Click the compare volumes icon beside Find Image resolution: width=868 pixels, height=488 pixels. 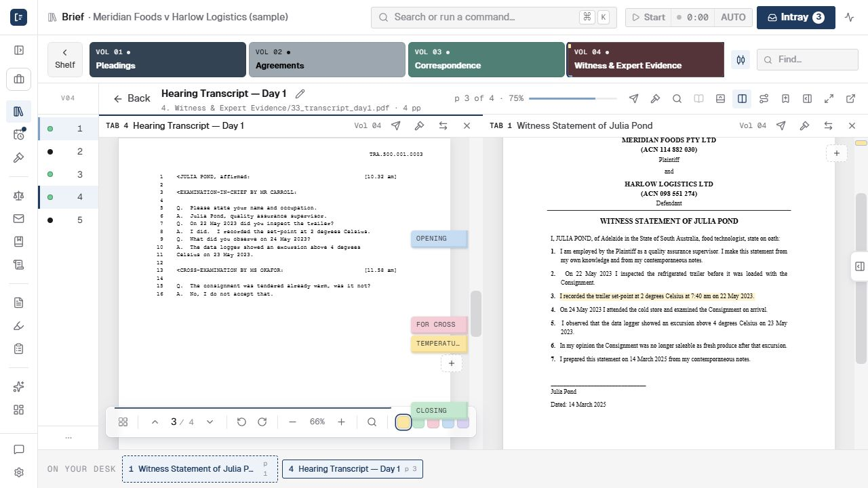(x=741, y=60)
